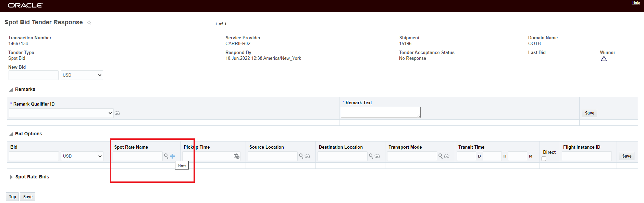The width and height of the screenshot is (644, 203).
Task: Open the Remark Qualifier ID dropdown
Action: coord(61,113)
